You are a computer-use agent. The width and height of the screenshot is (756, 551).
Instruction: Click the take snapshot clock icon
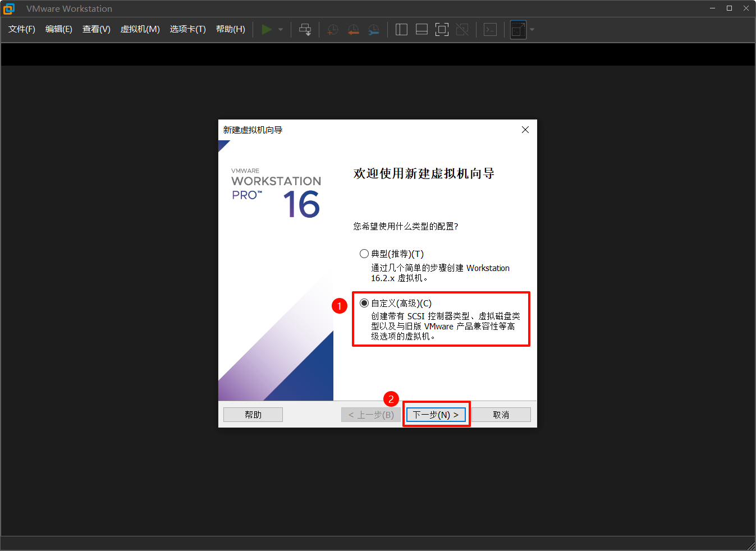[x=333, y=29]
